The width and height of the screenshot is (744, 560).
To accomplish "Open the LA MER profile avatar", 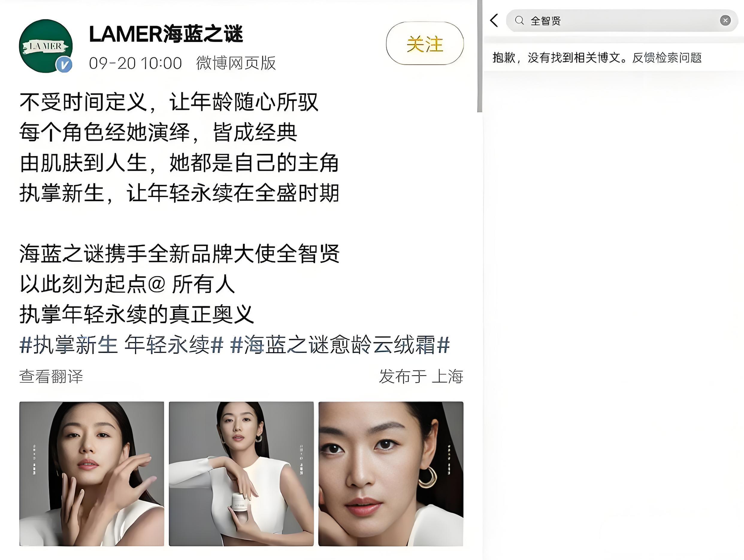I will [46, 46].
